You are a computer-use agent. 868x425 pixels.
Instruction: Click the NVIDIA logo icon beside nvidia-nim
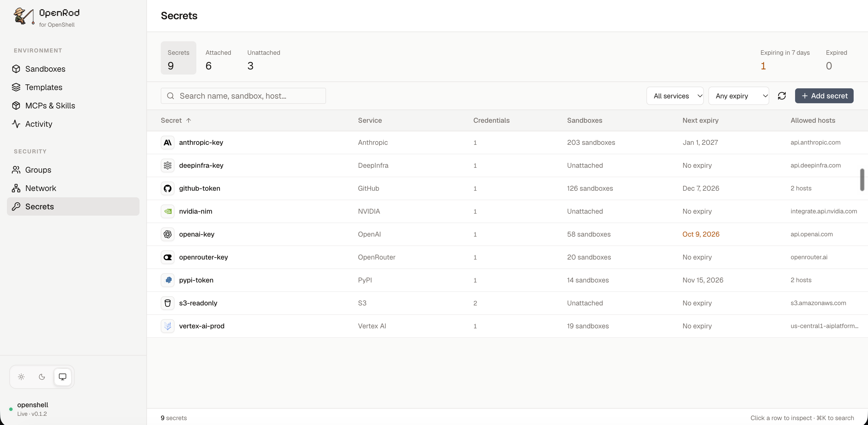tap(167, 211)
